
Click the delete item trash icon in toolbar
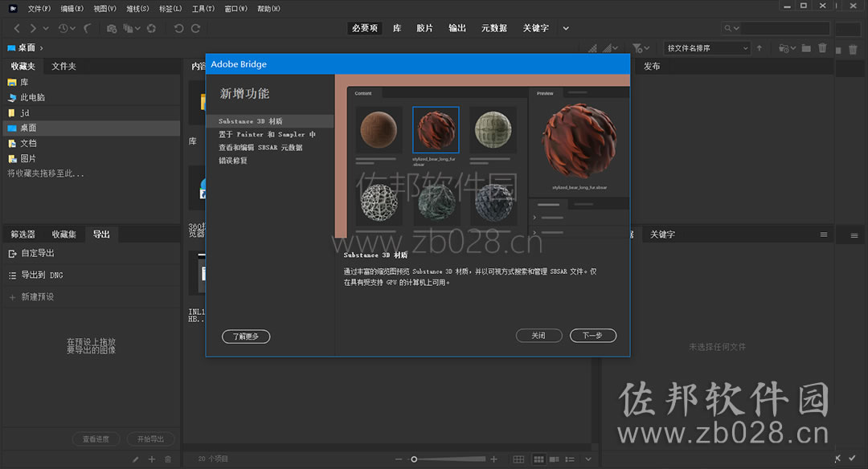[x=823, y=48]
